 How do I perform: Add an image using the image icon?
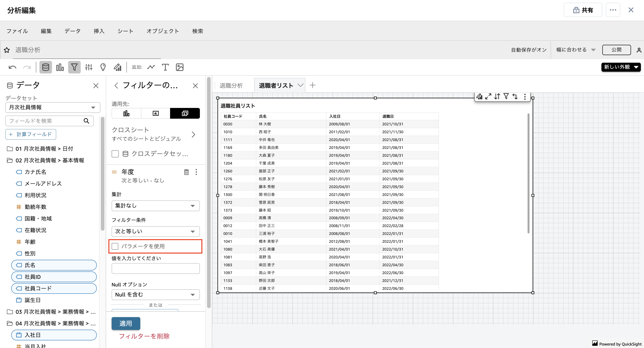point(179,67)
